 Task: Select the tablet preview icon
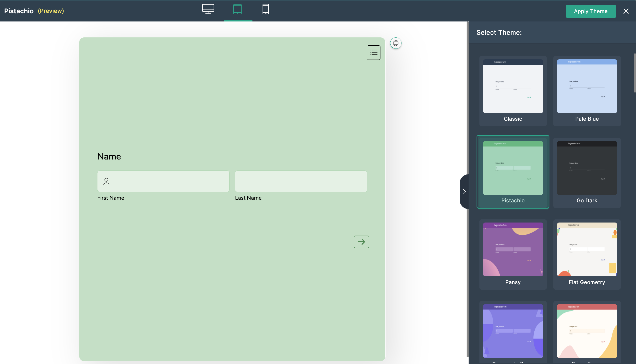[x=237, y=9]
